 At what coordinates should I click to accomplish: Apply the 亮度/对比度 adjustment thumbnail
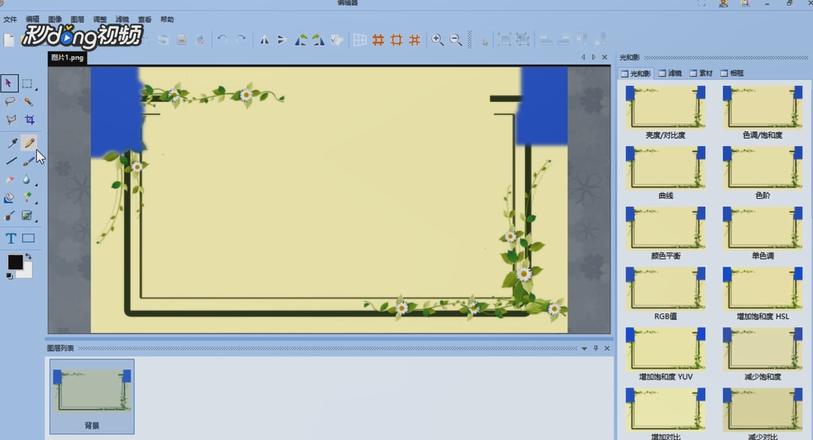(x=665, y=108)
